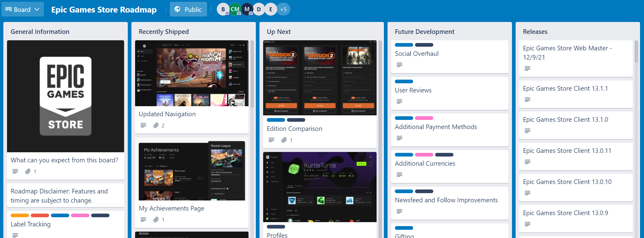The image size is (644, 238).
Task: Open the User Reviews card
Action: click(450, 93)
